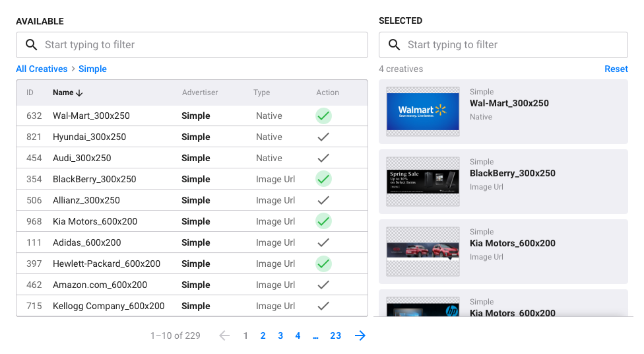
Task: Click Native type in Hyundai row
Action: coord(269,137)
